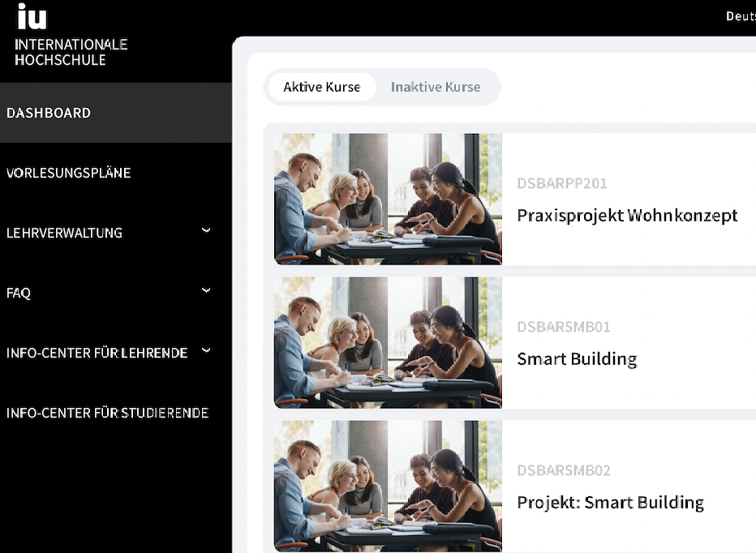Click the iu logo icon
The height and width of the screenshot is (553, 756).
coord(32,16)
